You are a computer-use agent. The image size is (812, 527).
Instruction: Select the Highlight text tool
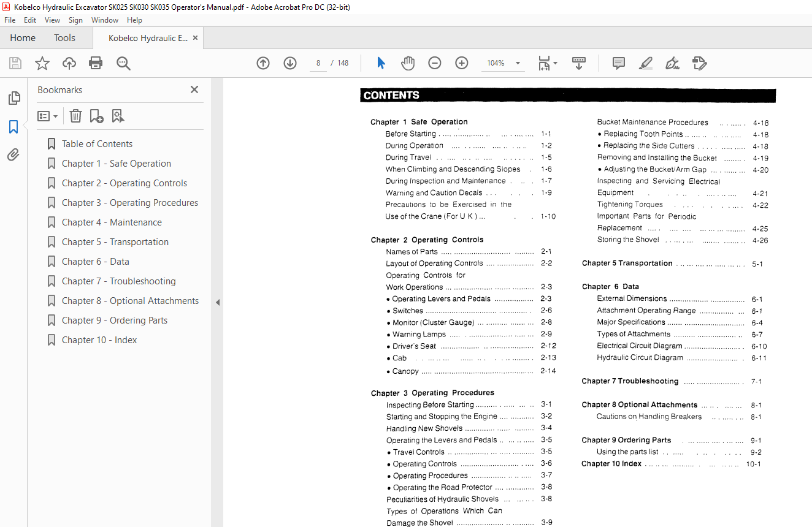pos(645,63)
